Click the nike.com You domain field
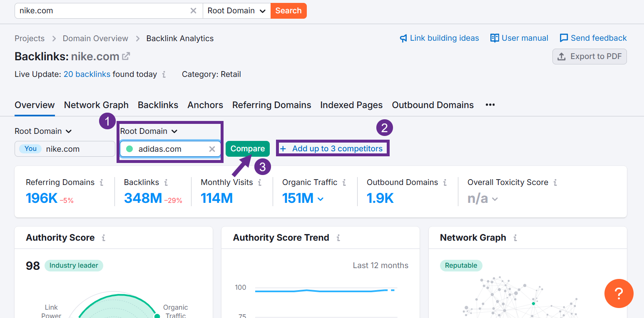The width and height of the screenshot is (644, 318). coord(65,149)
